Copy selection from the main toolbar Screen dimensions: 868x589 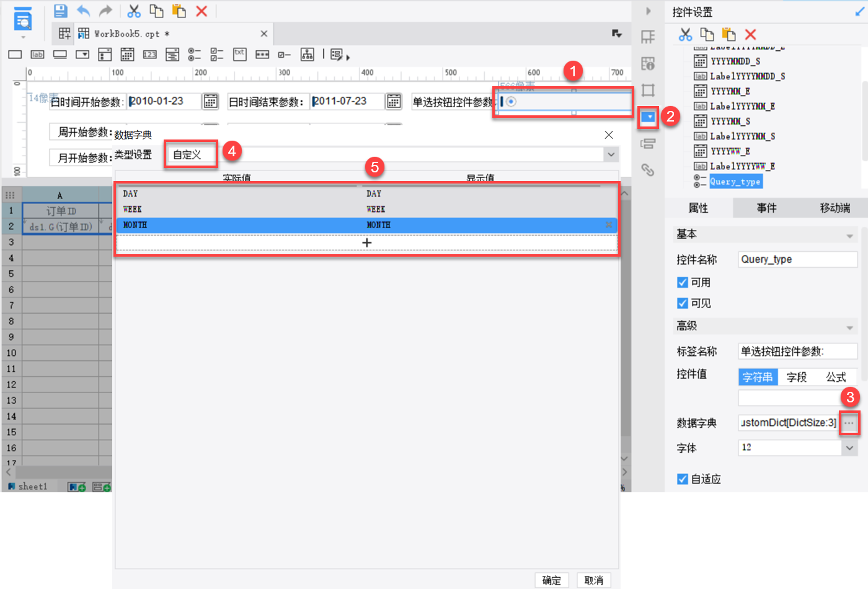[x=156, y=11]
